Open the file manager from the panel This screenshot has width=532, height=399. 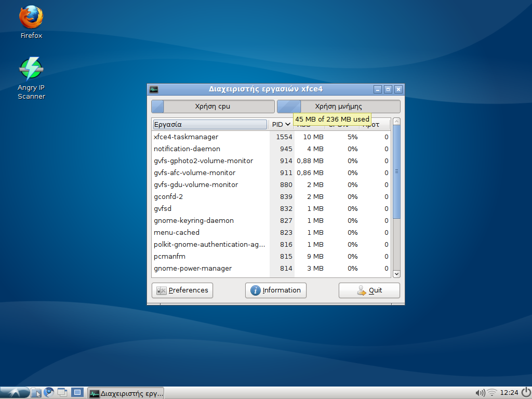click(36, 393)
